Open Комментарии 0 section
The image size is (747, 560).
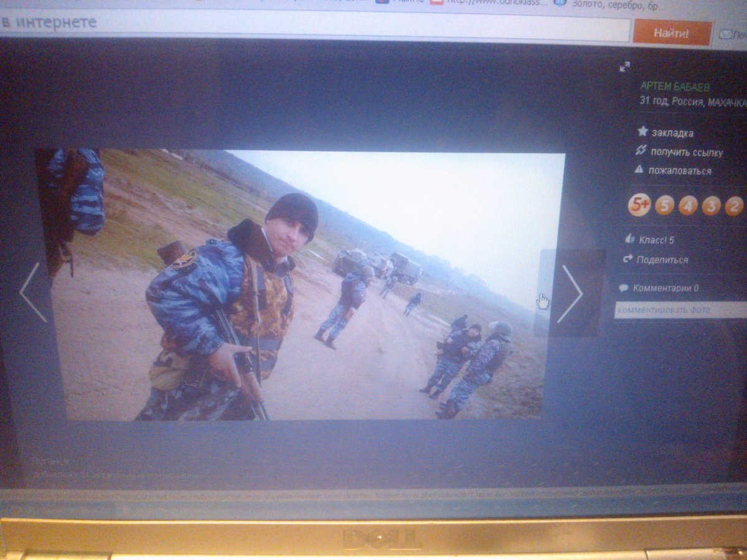tap(665, 289)
